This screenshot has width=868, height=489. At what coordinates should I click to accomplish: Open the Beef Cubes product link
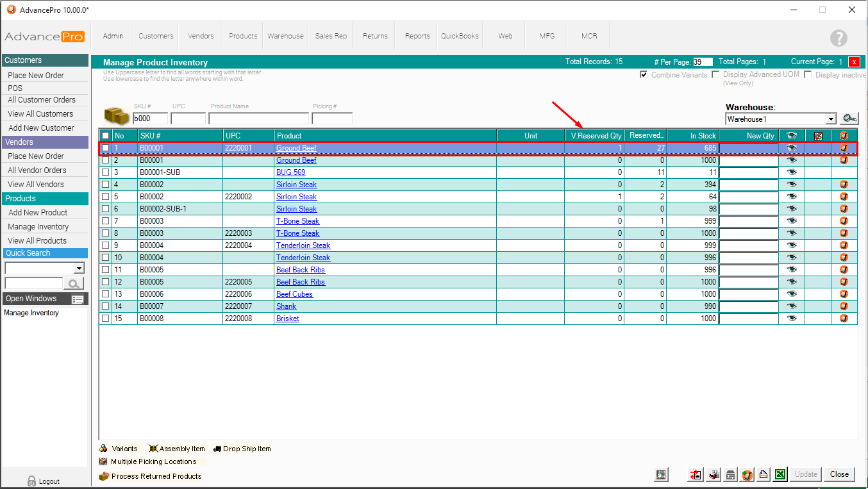(x=294, y=294)
